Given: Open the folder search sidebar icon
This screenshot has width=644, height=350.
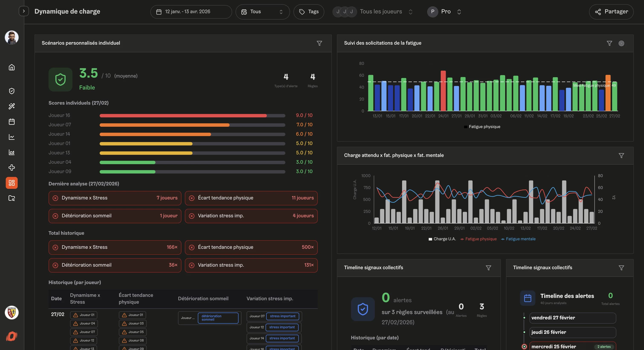Looking at the screenshot, I should 11,198.
